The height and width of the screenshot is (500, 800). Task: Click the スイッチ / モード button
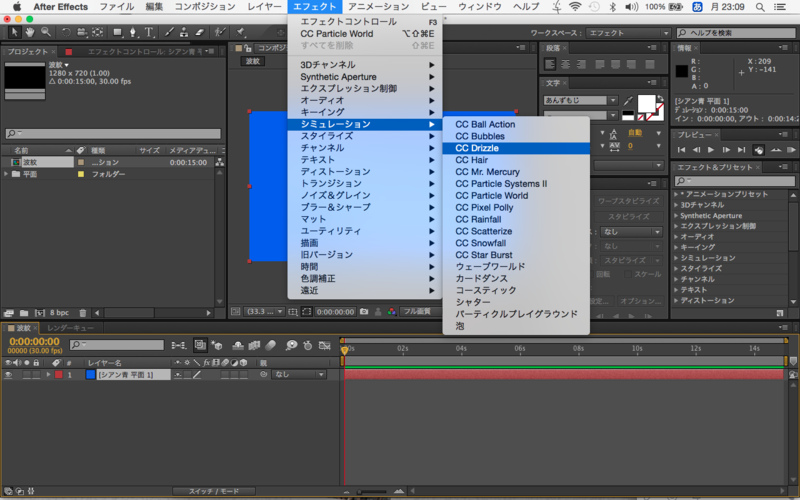pos(214,491)
